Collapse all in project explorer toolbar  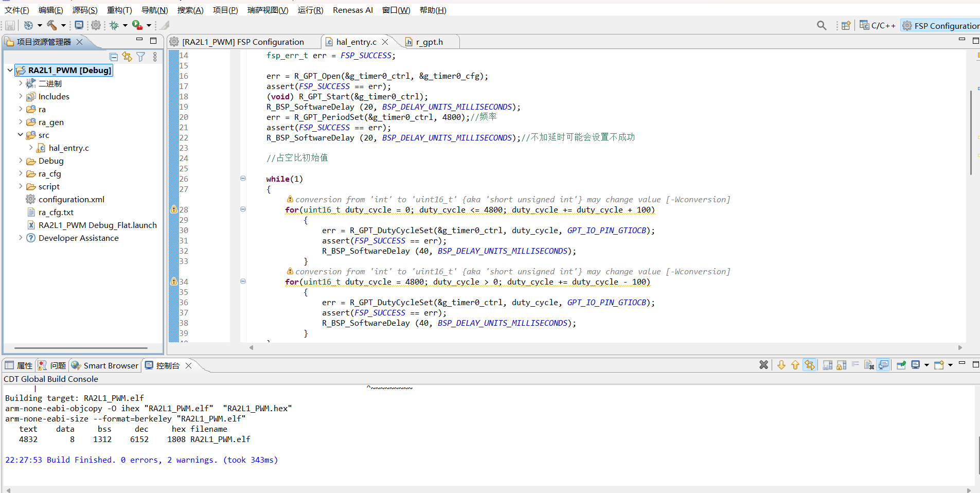click(114, 57)
